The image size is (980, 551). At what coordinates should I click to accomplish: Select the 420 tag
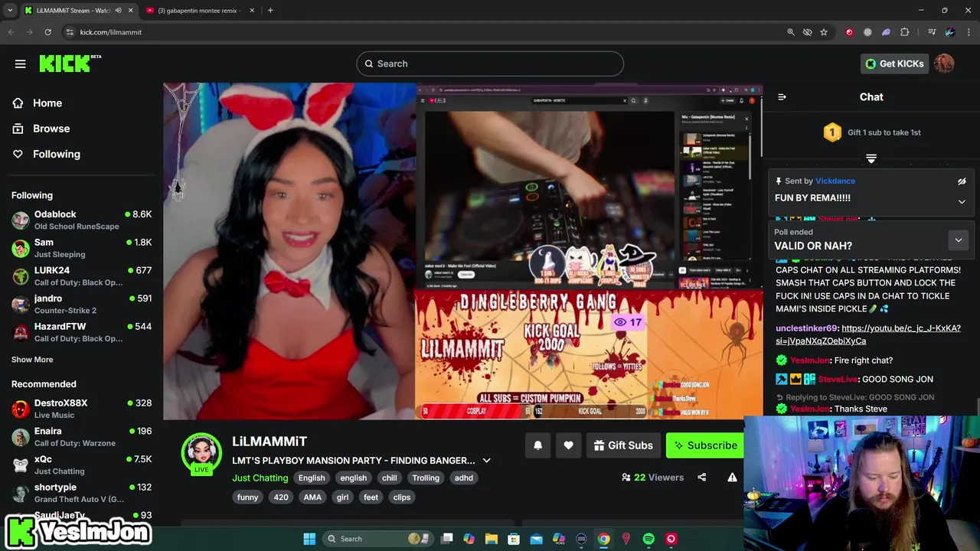tap(281, 497)
